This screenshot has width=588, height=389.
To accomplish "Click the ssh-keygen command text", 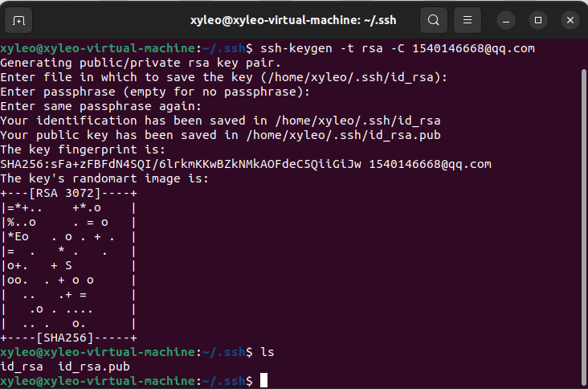I will pos(398,48).
